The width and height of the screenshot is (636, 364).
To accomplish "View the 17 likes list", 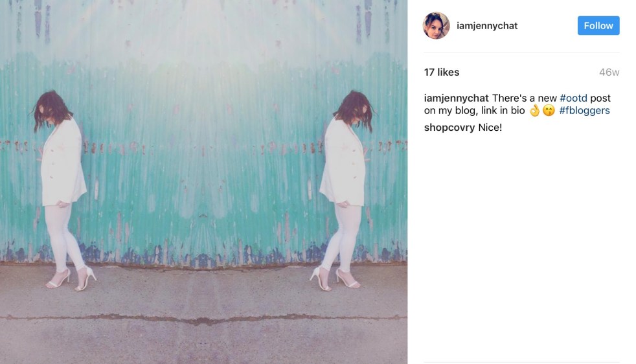I will pyautogui.click(x=442, y=73).
